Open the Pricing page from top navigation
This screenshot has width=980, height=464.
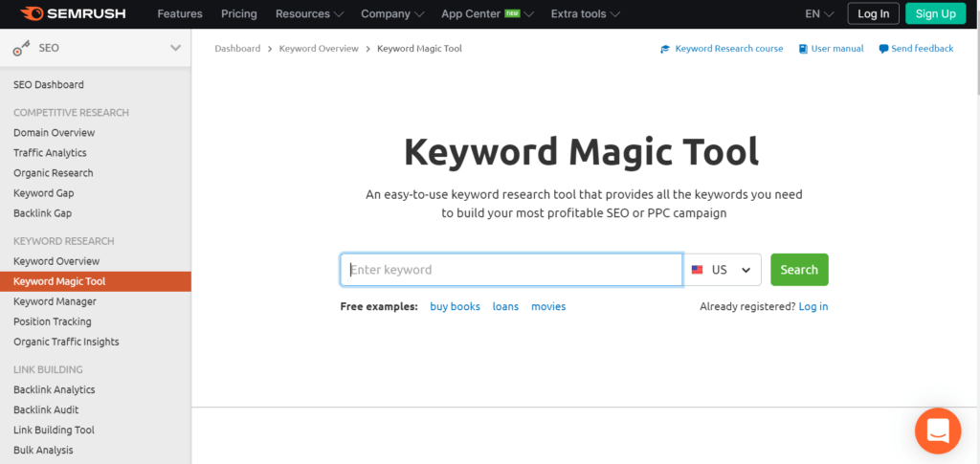(x=239, y=13)
